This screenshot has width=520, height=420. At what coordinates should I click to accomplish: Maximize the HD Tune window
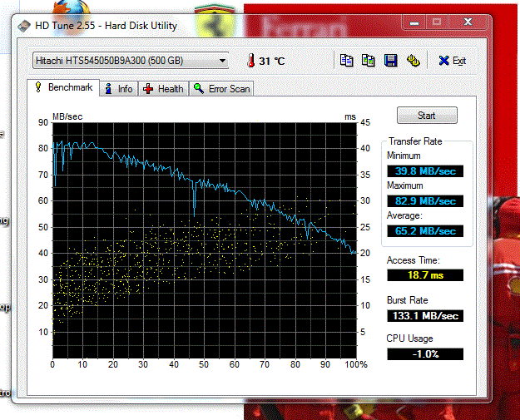(x=437, y=22)
